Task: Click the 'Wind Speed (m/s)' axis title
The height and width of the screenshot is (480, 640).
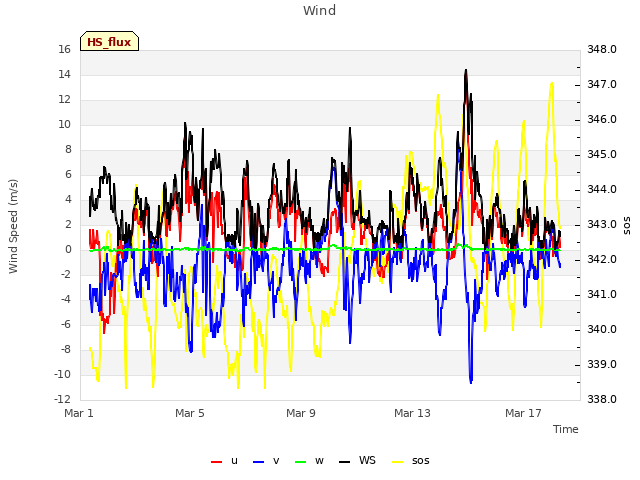Action: 13,226
